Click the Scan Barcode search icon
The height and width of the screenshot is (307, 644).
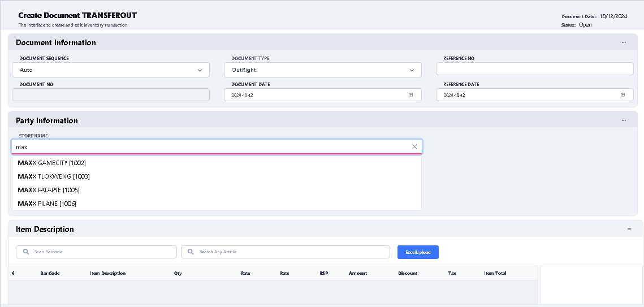point(26,252)
